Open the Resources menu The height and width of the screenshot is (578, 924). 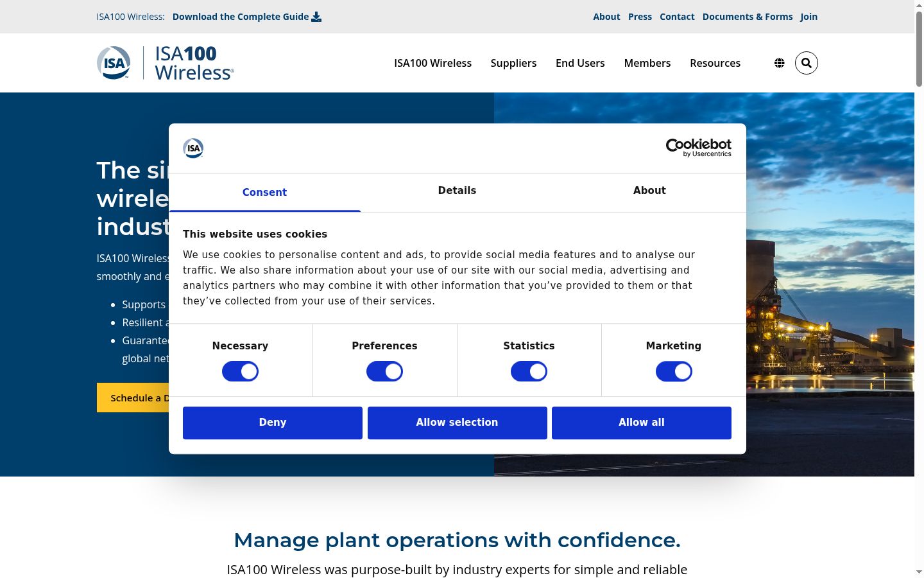pos(715,63)
